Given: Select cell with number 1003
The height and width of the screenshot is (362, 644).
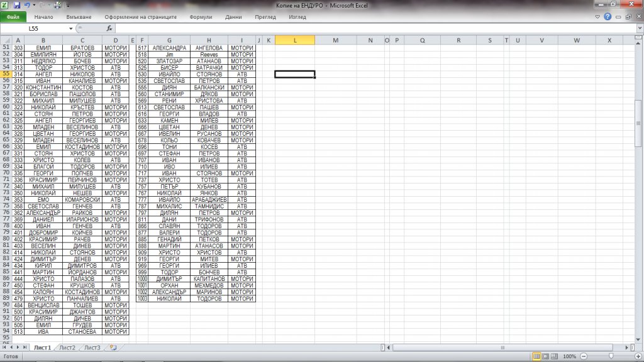Looking at the screenshot, I should pyautogui.click(x=142, y=299).
